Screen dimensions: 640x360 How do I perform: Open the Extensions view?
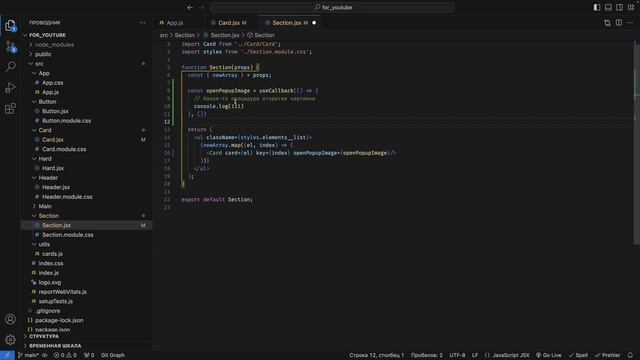10,109
